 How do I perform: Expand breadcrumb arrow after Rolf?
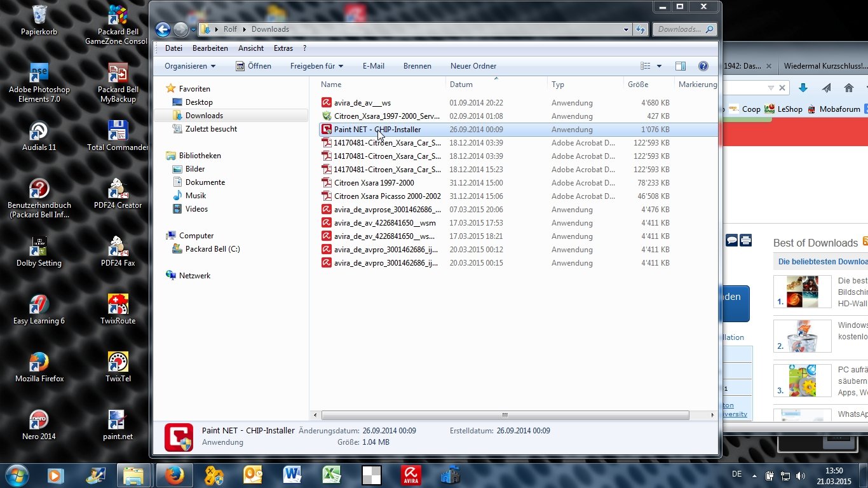[x=244, y=29]
